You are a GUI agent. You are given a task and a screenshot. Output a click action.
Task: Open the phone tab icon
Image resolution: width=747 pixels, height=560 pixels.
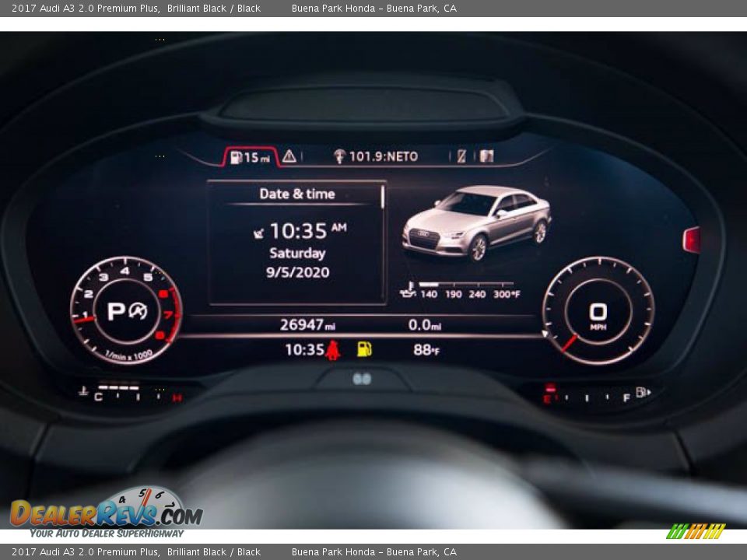coord(461,156)
